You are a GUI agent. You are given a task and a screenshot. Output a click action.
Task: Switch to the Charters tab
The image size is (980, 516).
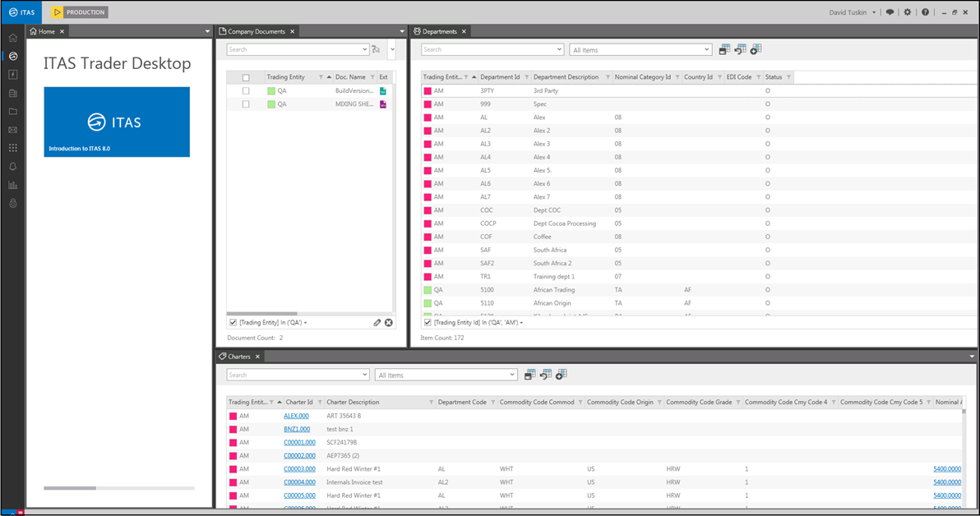(x=238, y=357)
